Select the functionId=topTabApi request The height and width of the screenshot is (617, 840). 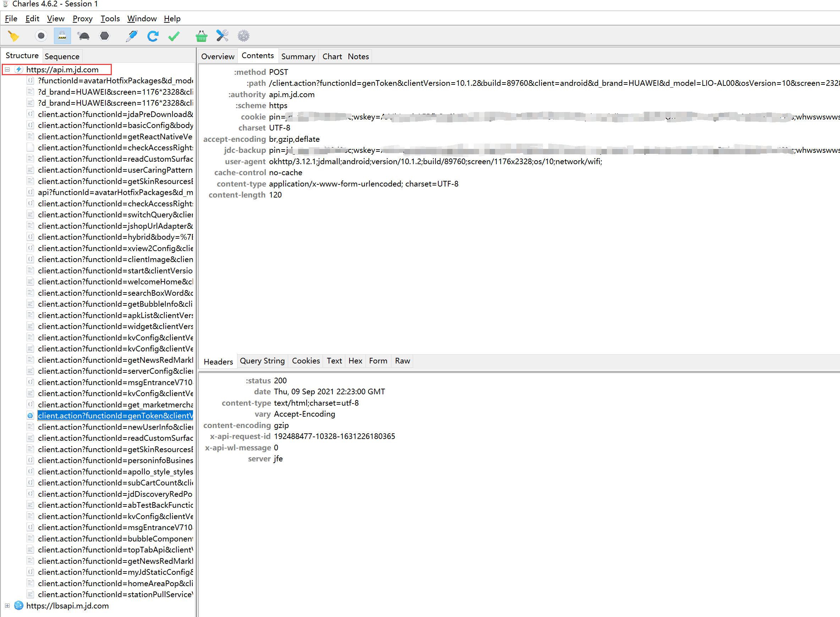[115, 550]
